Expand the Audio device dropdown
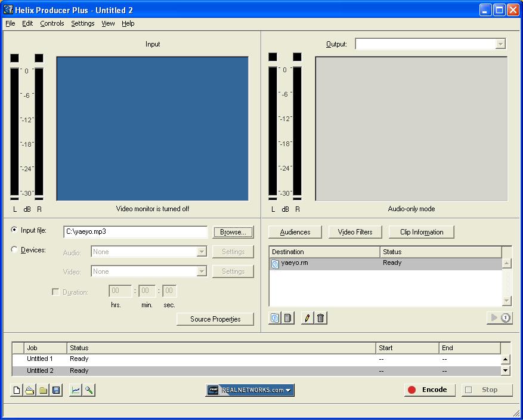 pos(201,252)
